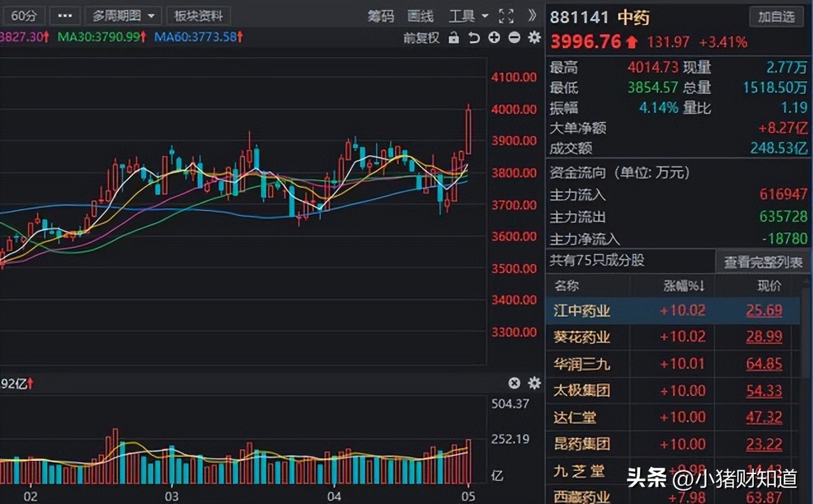Zoom in on the K-line chart
Screen dimensions: 813x504
(494, 38)
